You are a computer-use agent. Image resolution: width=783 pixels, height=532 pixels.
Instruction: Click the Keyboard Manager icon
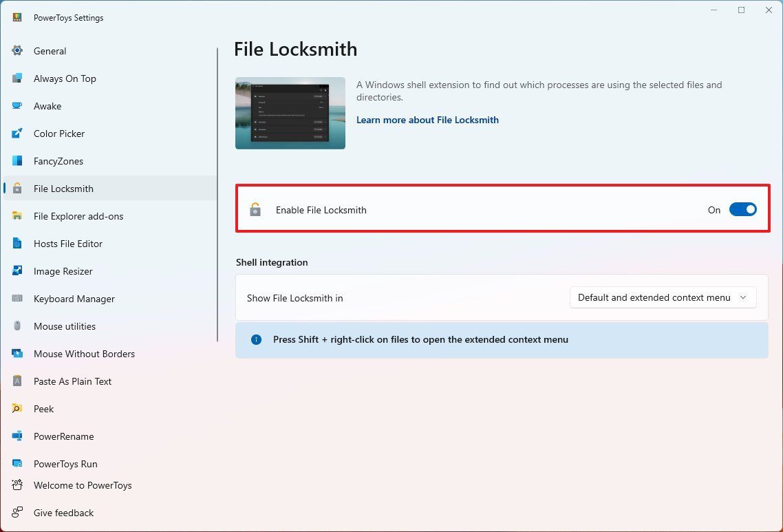point(17,298)
